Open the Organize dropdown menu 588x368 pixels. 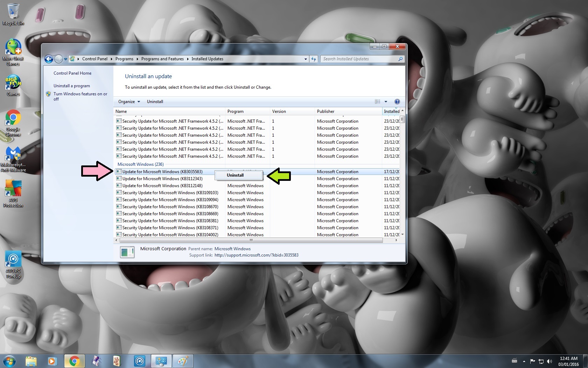coord(129,102)
